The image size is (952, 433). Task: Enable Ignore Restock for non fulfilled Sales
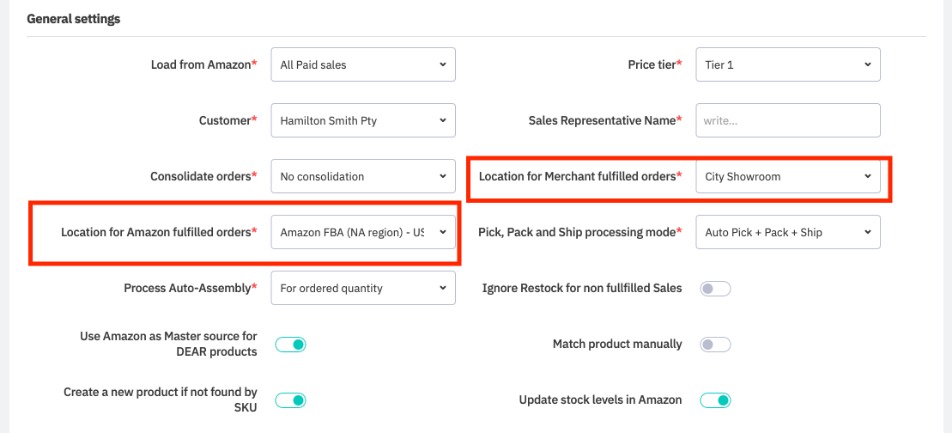pos(716,289)
